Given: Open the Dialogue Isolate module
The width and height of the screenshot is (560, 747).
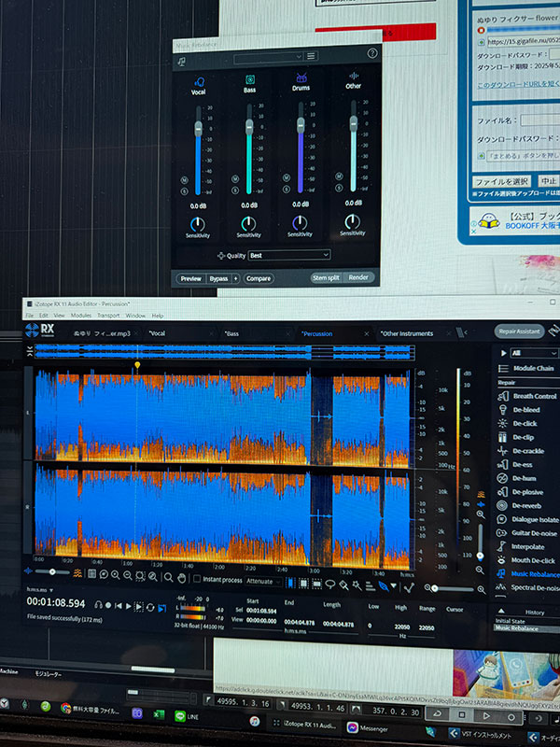Looking at the screenshot, I should coord(527,519).
